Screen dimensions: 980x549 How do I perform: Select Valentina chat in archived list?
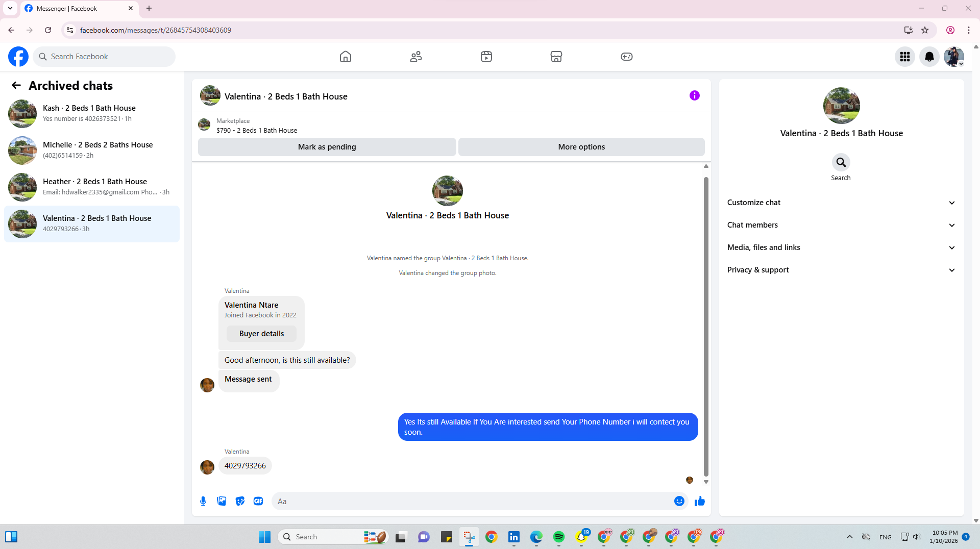click(92, 223)
